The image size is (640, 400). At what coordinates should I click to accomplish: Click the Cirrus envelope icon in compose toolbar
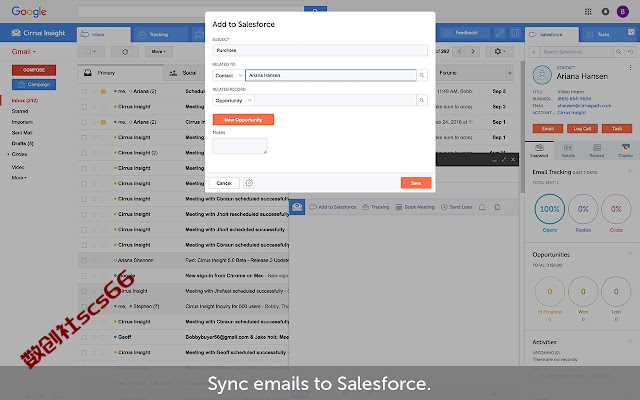click(x=297, y=207)
